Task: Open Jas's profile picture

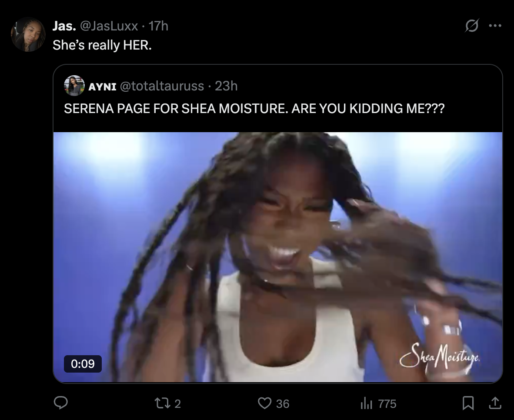Action: point(28,35)
